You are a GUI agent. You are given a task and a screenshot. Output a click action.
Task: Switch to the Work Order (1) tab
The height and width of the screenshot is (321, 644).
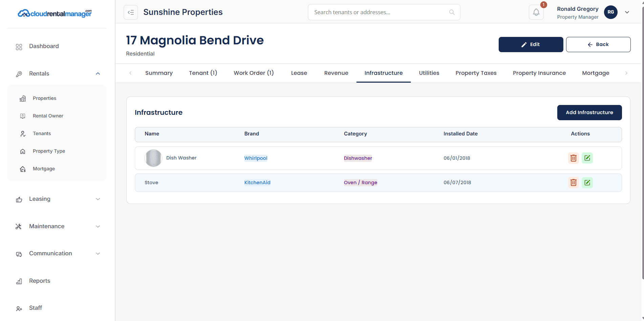pyautogui.click(x=253, y=73)
